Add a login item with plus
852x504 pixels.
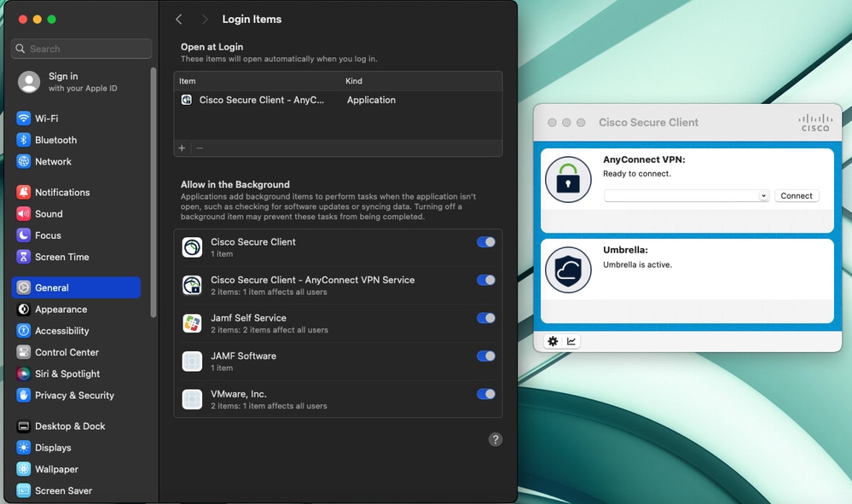coord(182,148)
